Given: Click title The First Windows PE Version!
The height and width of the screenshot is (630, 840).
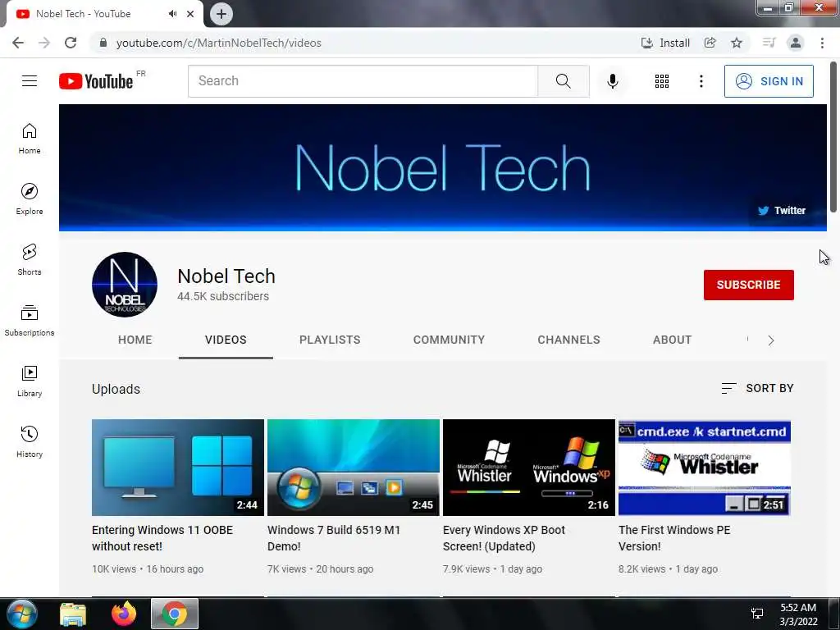Looking at the screenshot, I should pyautogui.click(x=674, y=538).
